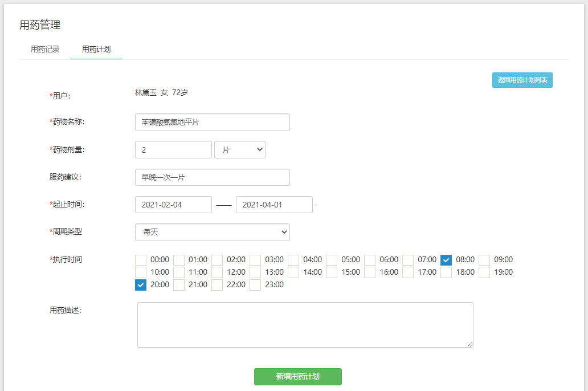Open the 周期类型 dropdown showing 每天

click(x=212, y=232)
